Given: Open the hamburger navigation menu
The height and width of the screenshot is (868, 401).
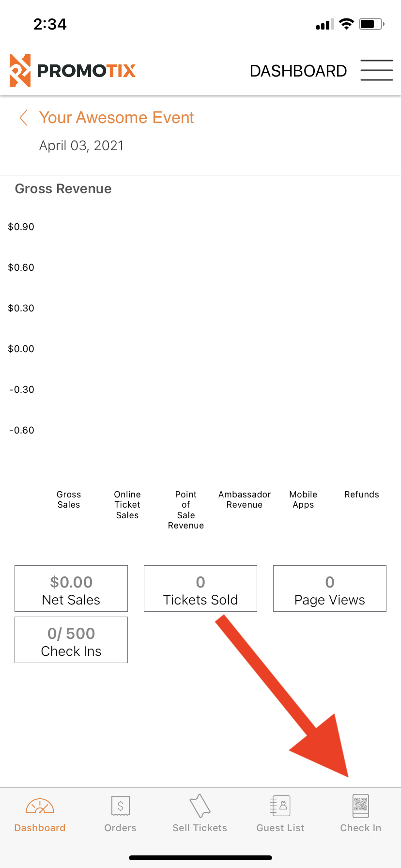Looking at the screenshot, I should tap(377, 70).
